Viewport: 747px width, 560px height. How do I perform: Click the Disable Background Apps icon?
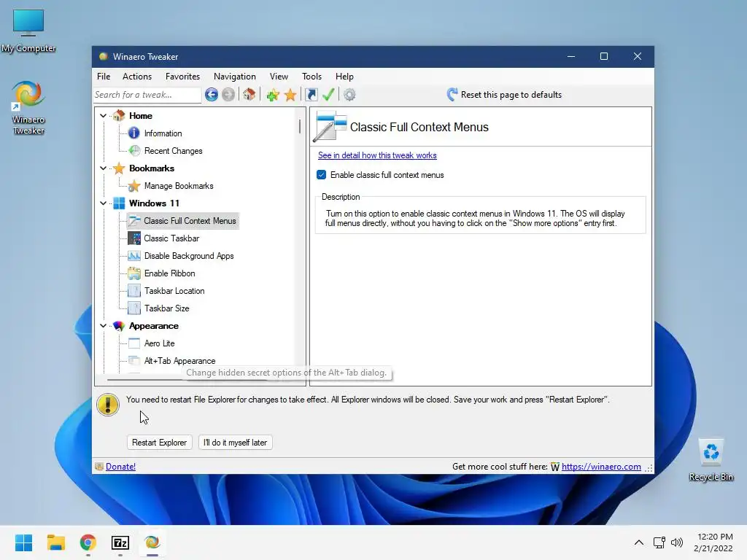[x=134, y=256]
